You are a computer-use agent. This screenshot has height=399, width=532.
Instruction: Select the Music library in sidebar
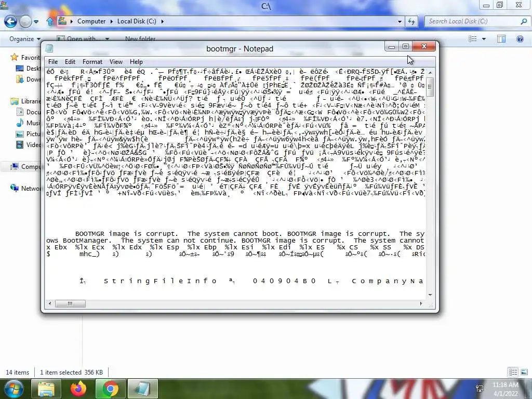29,123
